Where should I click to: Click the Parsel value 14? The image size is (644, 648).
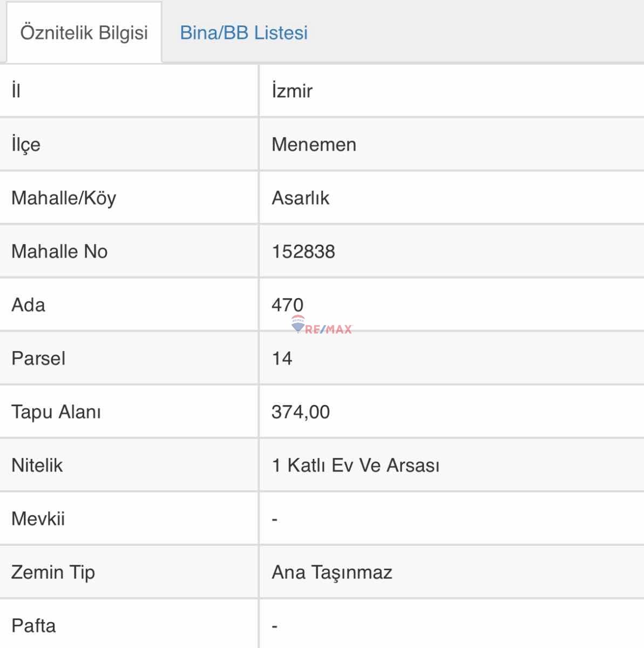pos(281,358)
